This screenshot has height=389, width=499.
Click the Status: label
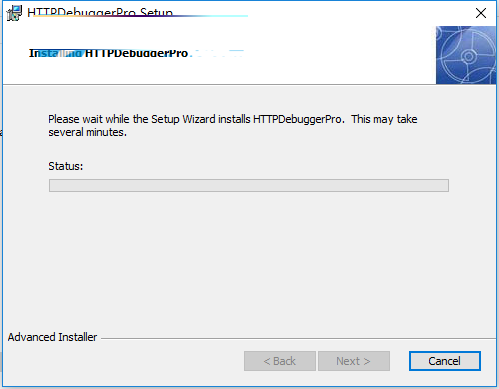click(66, 166)
